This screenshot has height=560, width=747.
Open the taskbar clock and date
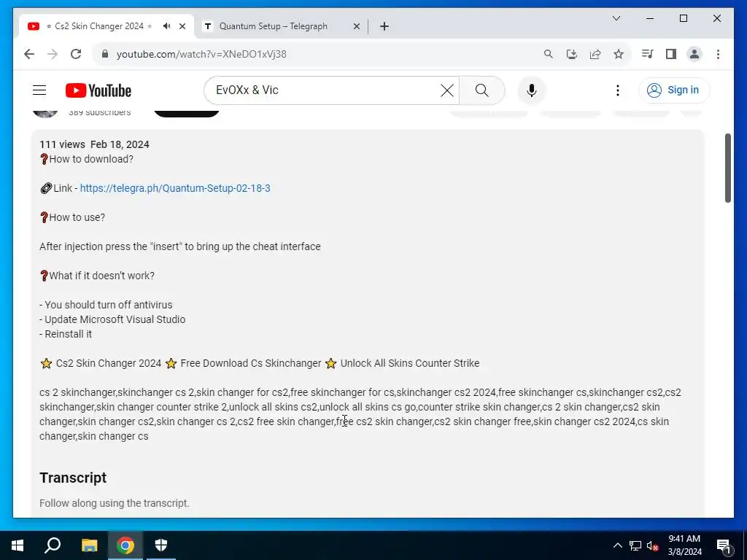684,545
